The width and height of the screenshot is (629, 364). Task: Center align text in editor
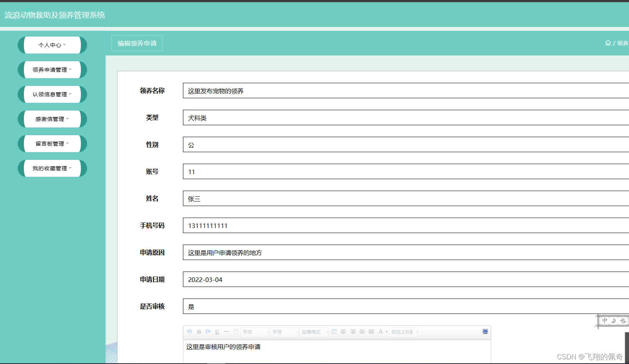[362, 332]
